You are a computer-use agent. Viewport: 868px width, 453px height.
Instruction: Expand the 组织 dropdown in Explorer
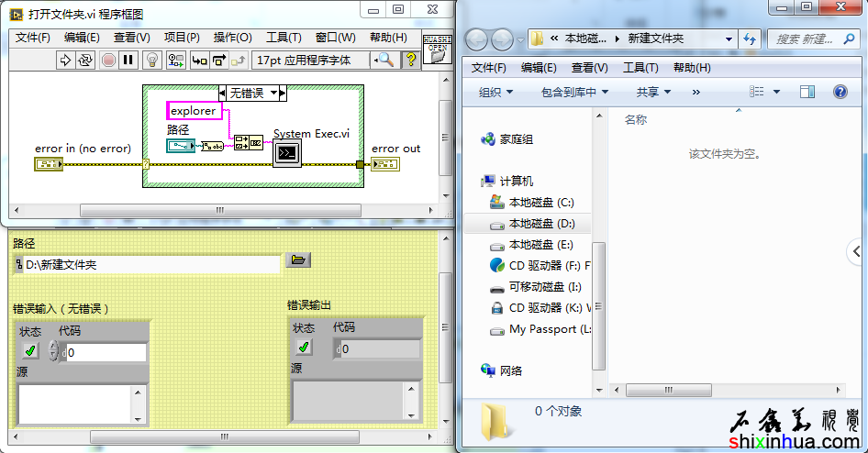click(495, 92)
